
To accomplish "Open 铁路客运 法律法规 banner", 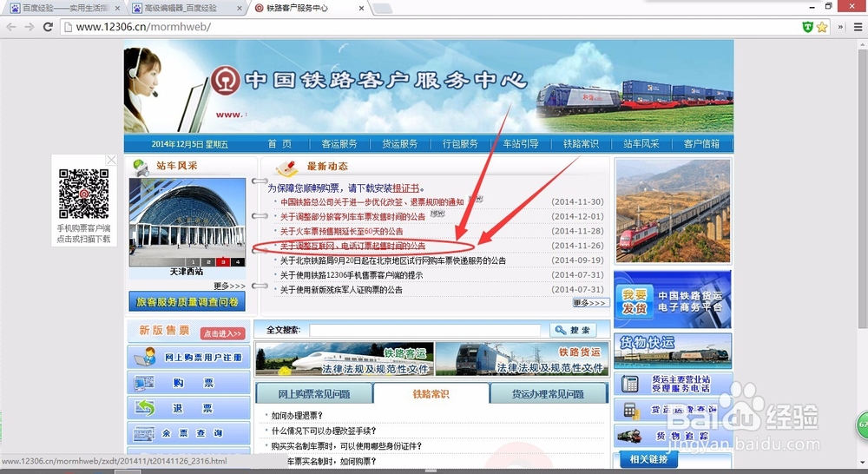I will click(x=345, y=359).
